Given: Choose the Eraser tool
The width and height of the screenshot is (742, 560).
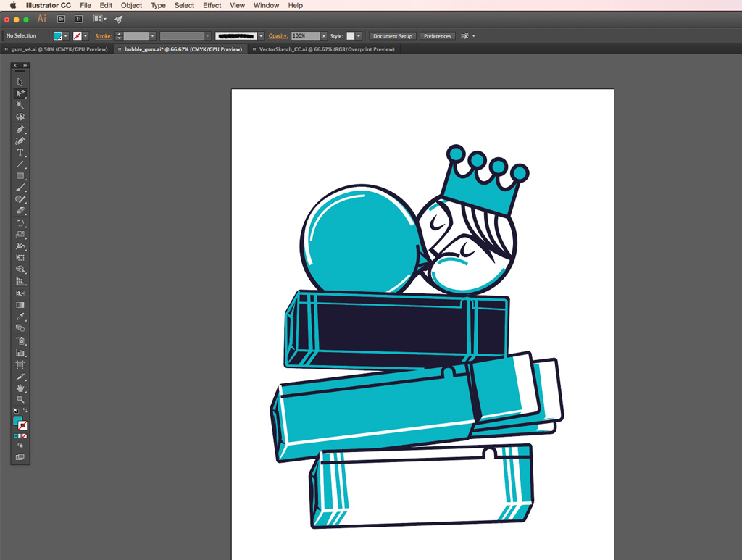Looking at the screenshot, I should (x=20, y=211).
